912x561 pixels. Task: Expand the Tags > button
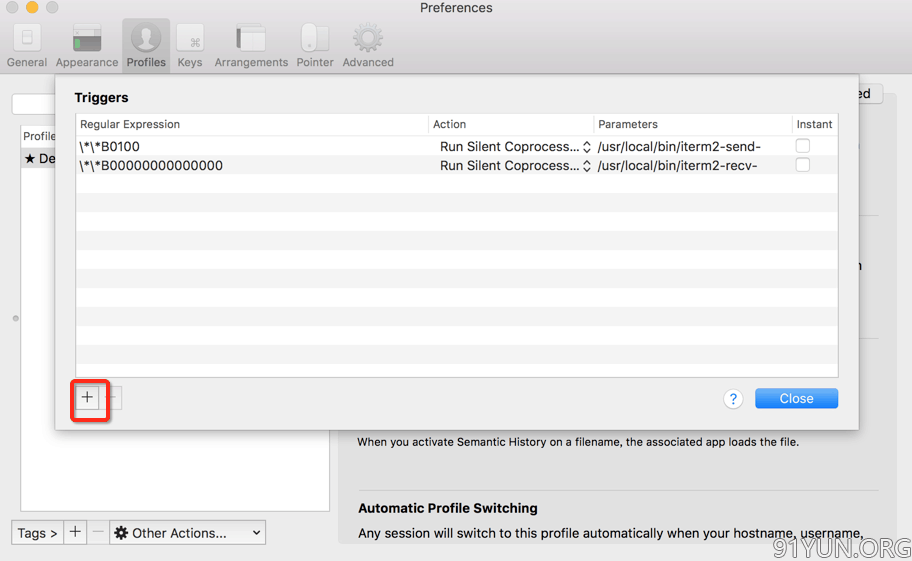coord(37,533)
